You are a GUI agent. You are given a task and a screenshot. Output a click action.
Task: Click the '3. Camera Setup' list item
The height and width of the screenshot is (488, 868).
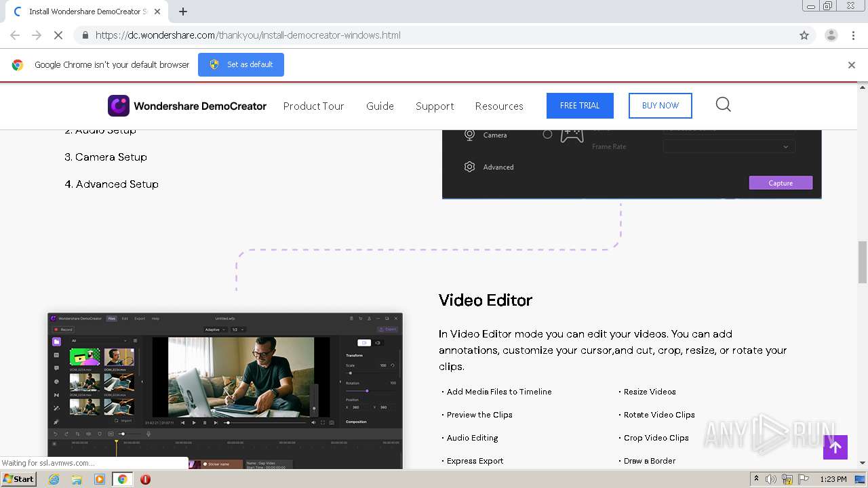(x=106, y=157)
